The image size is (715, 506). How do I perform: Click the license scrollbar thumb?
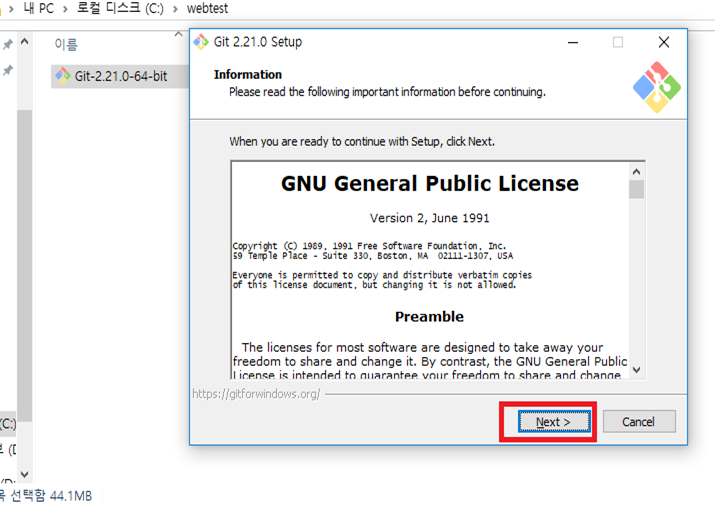(637, 189)
